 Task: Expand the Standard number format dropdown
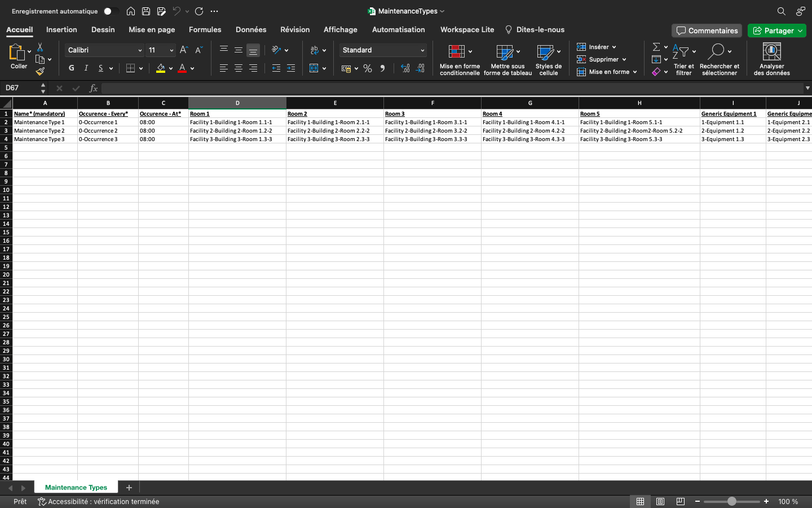point(422,50)
